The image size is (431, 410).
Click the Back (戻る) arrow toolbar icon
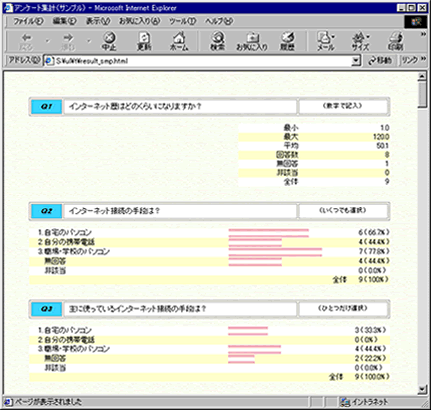click(26, 41)
